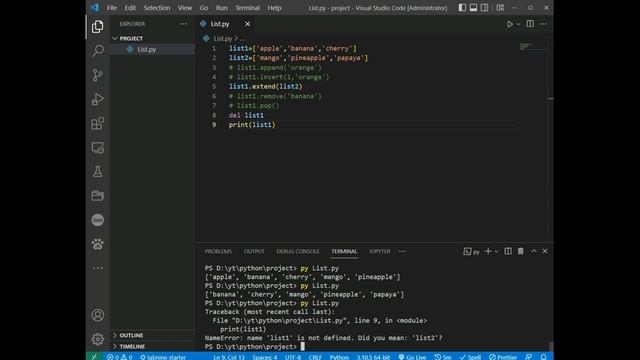Image resolution: width=640 pixels, height=360 pixels.
Task: Open the File menu
Action: click(x=112, y=8)
